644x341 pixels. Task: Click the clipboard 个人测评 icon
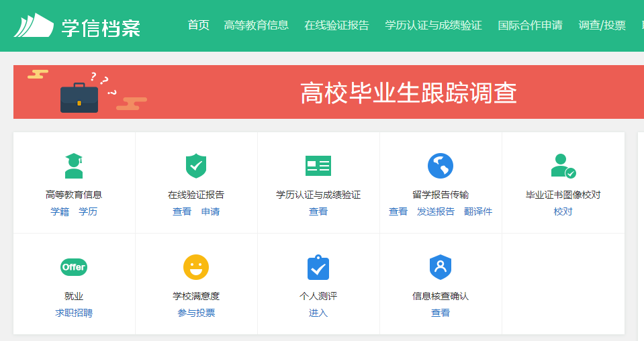[318, 267]
